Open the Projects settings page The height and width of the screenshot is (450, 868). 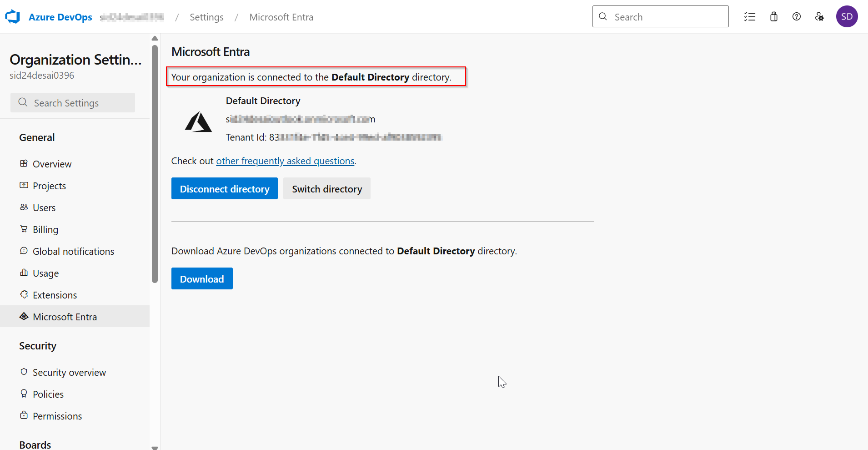click(75, 186)
